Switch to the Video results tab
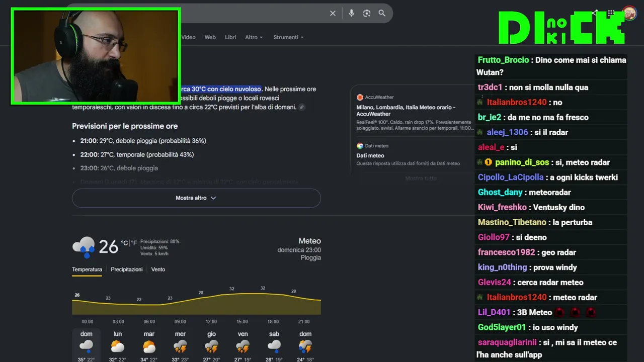 coord(188,37)
